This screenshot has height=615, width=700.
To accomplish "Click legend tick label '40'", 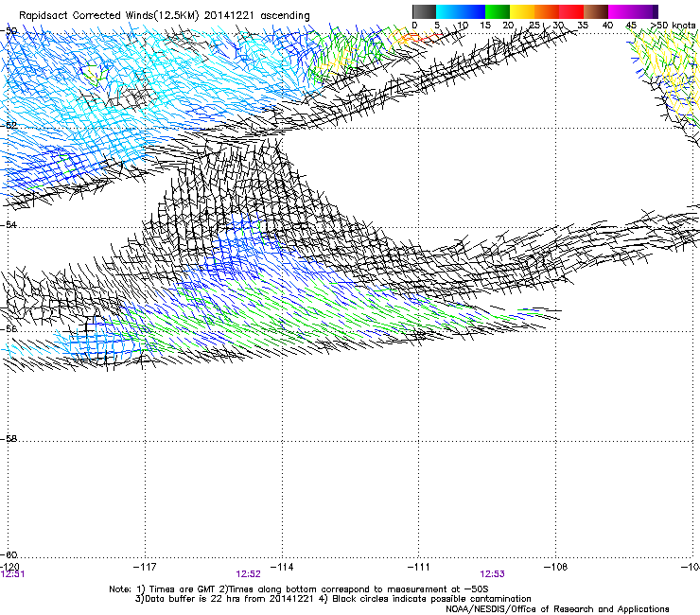I will coord(607,25).
